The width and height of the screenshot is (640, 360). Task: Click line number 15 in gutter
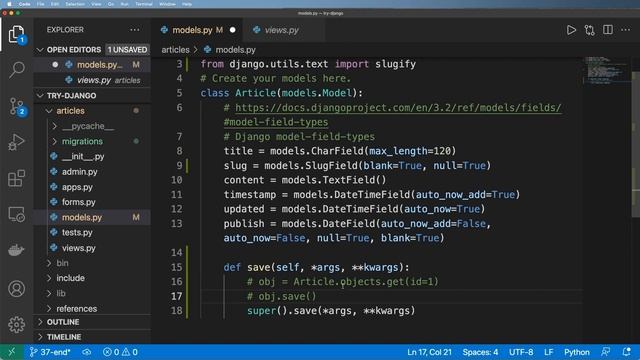click(176, 267)
